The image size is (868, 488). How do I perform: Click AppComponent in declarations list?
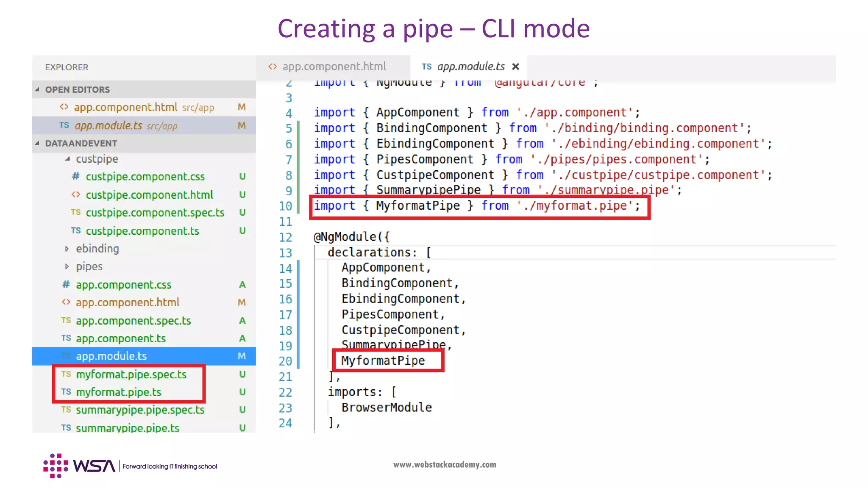pyautogui.click(x=383, y=268)
